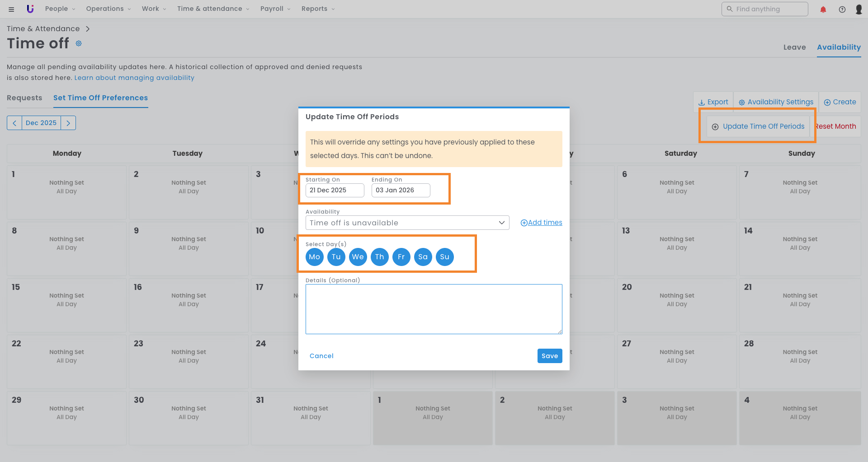Open the Availability dropdown in dialog
868x462 pixels.
[407, 223]
